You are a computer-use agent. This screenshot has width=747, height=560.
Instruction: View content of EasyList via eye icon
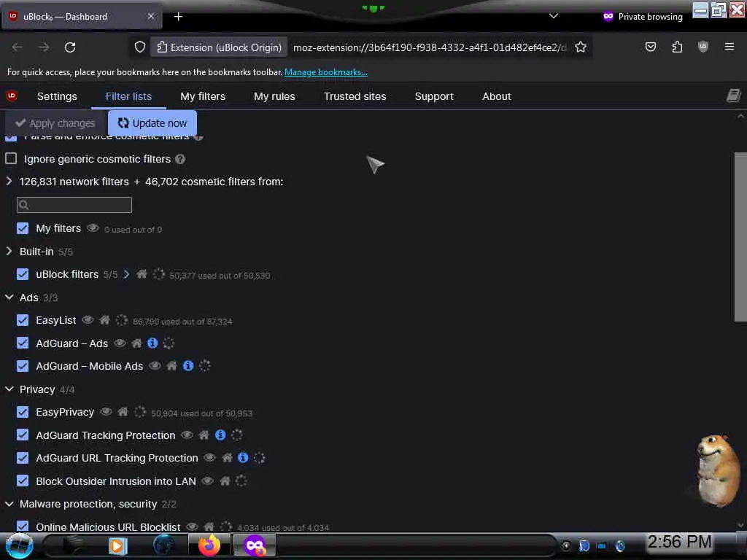point(88,320)
